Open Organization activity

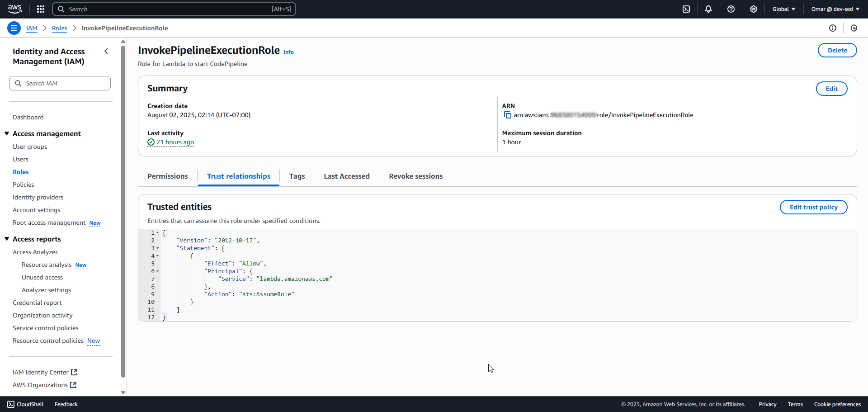click(x=42, y=315)
